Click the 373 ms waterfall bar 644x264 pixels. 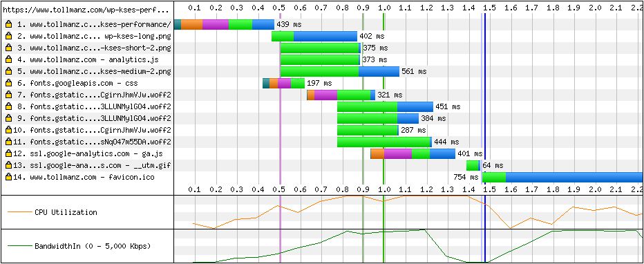point(320,59)
